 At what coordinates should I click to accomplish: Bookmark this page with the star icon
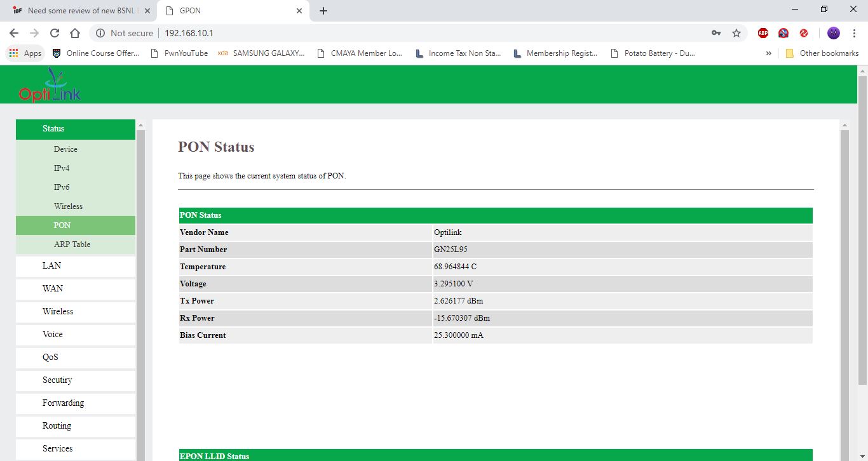pos(736,33)
